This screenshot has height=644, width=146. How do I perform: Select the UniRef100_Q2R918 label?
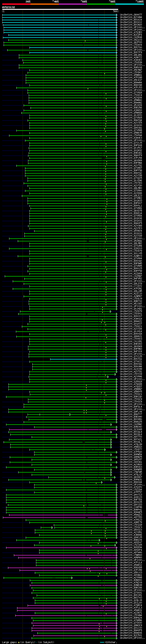tap(131, 382)
